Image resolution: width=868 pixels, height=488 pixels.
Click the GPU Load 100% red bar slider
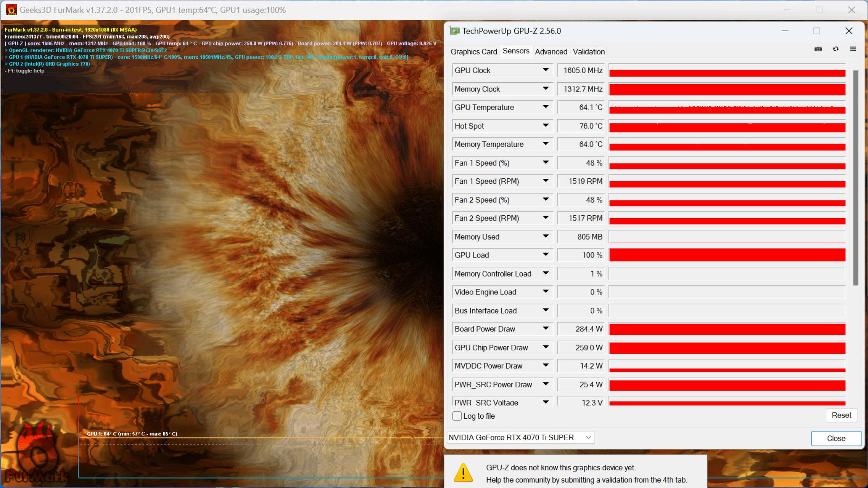point(727,255)
